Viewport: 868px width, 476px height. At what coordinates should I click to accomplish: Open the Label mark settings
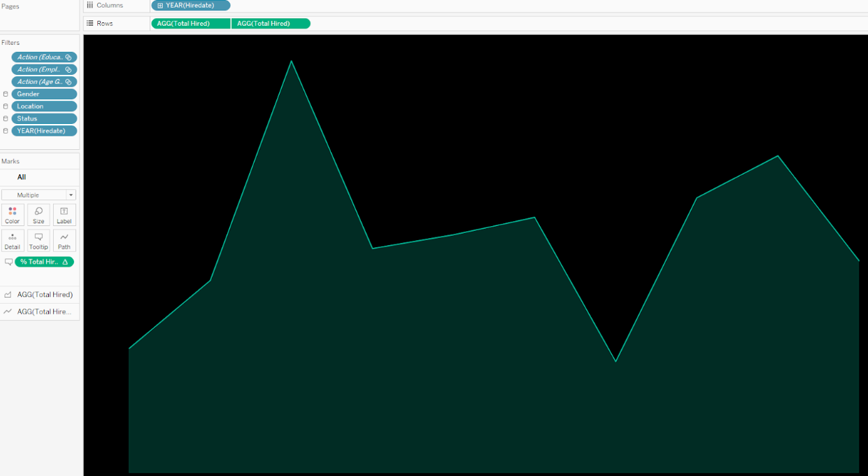coord(64,215)
